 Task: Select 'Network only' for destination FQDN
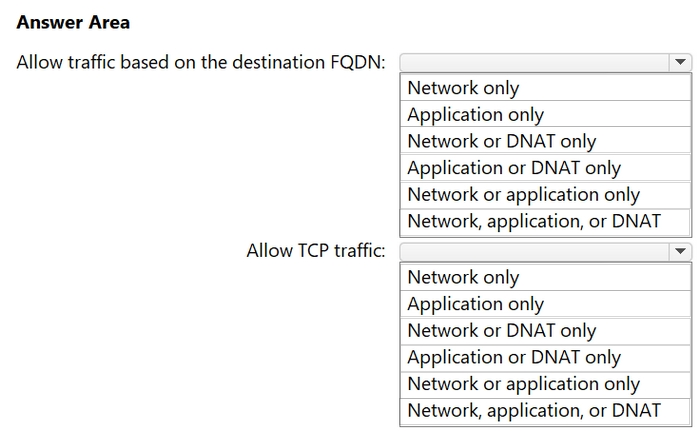click(546, 88)
